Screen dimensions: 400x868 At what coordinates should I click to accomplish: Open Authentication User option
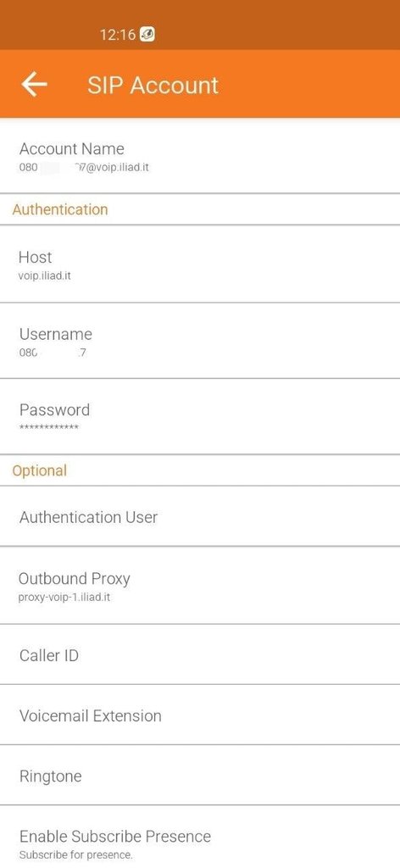pyautogui.click(x=200, y=516)
